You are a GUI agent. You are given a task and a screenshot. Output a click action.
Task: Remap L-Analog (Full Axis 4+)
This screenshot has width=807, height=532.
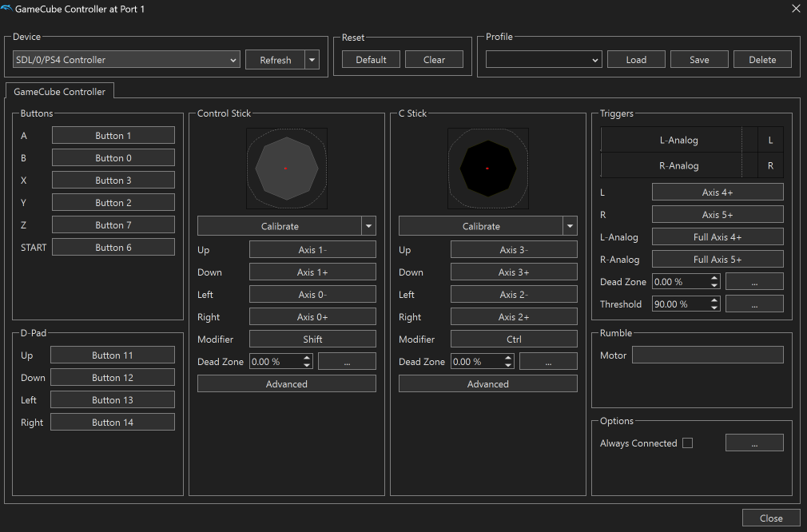click(x=718, y=236)
